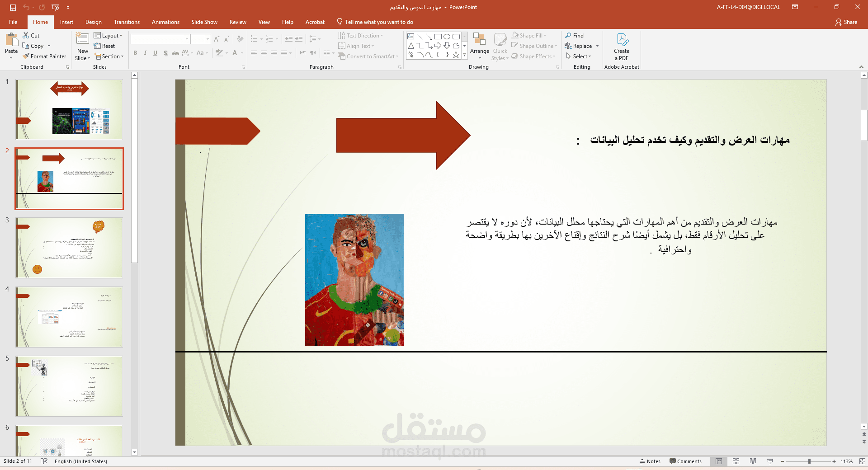Toggle text Shadow formatting
The height and width of the screenshot is (470, 868).
165,53
